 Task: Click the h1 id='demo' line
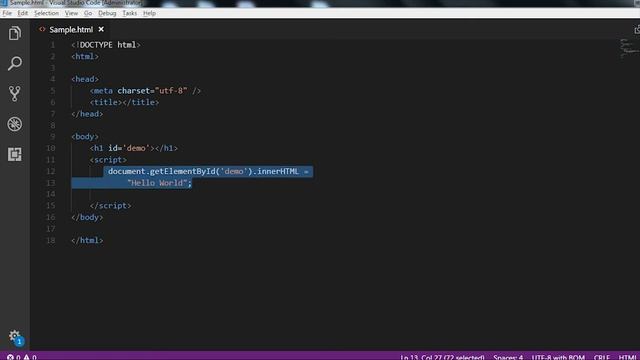[x=134, y=148]
